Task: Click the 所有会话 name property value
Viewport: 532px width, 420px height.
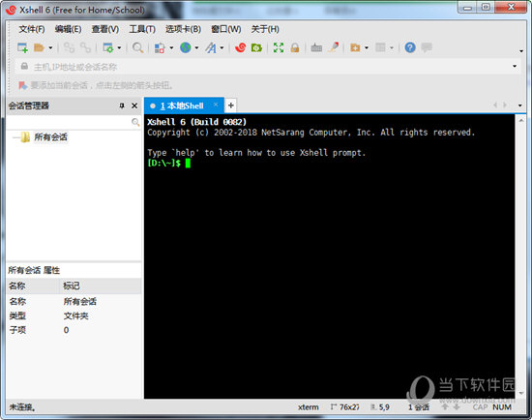Action: click(79, 302)
